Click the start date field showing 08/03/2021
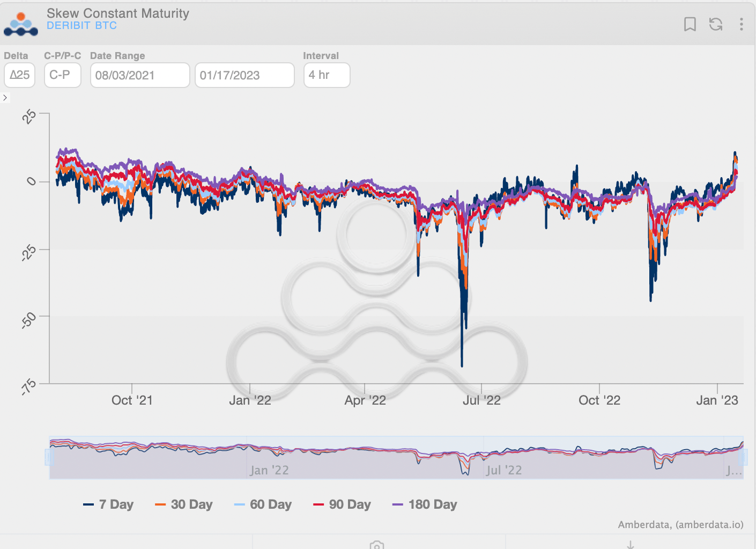This screenshot has height=549, width=756. 139,75
